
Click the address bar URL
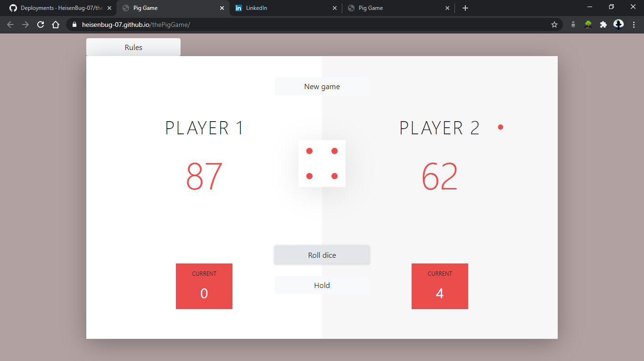click(136, 25)
